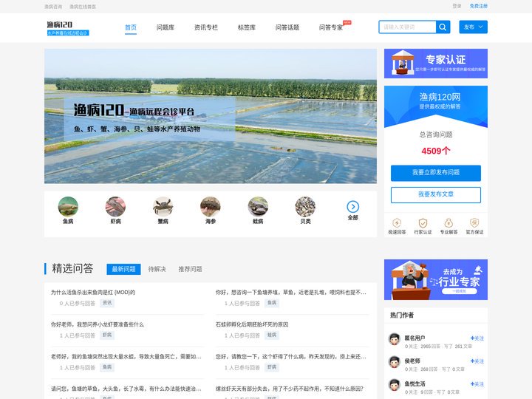Click the 官方保证 shield icon
The width and height of the screenshot is (532, 399).
pyautogui.click(x=474, y=223)
